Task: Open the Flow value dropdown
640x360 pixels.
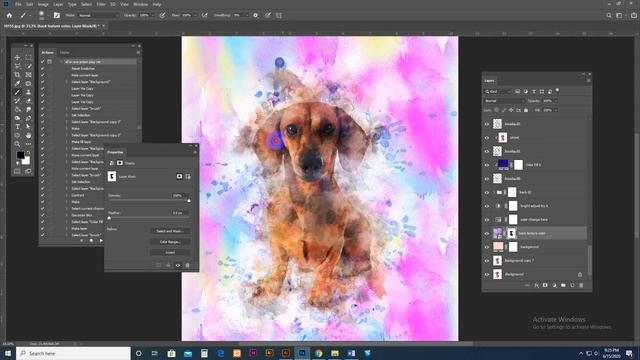Action: (195, 15)
